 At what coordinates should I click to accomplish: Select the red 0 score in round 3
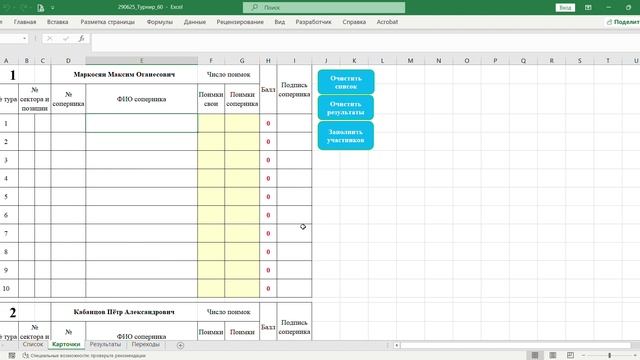click(268, 160)
